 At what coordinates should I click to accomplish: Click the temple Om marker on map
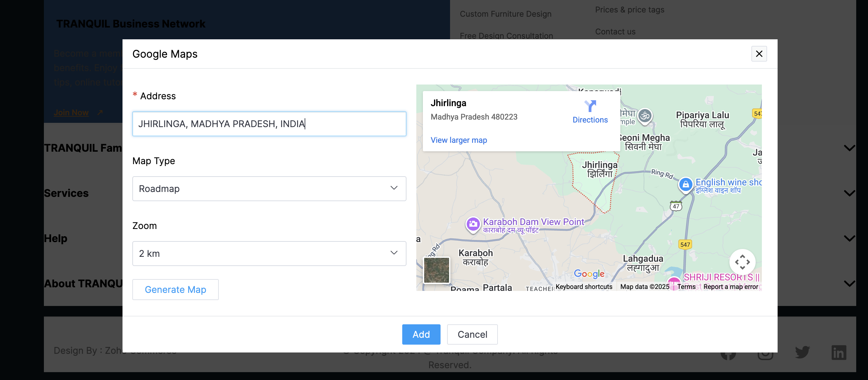coord(645,116)
